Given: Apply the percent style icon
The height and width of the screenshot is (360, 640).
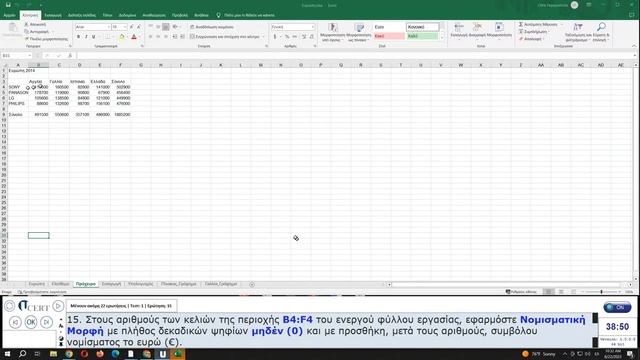Looking at the screenshot, I should [287, 37].
